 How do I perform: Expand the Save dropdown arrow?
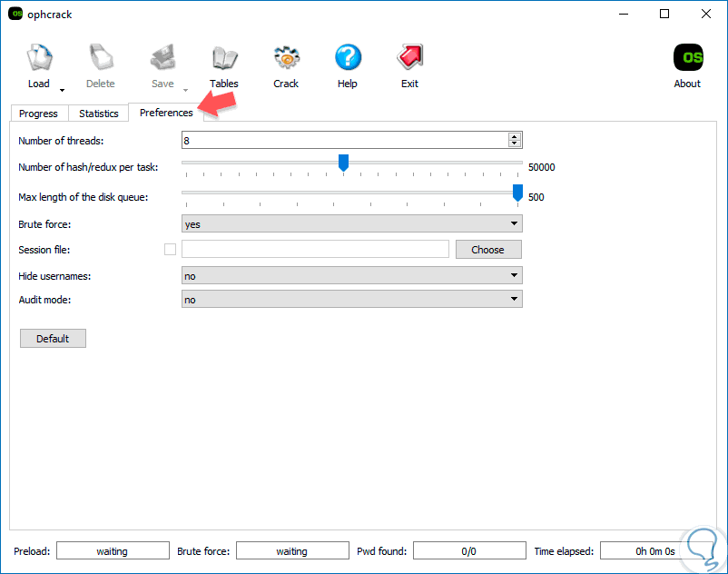[185, 90]
